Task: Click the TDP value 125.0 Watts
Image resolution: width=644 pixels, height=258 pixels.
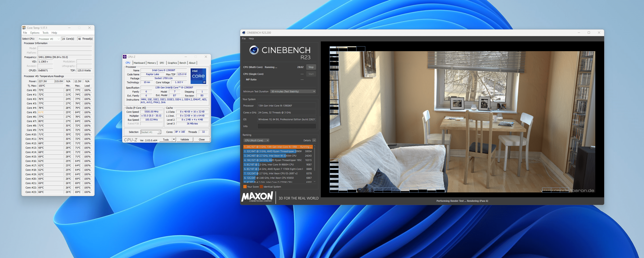Action: tap(84, 70)
